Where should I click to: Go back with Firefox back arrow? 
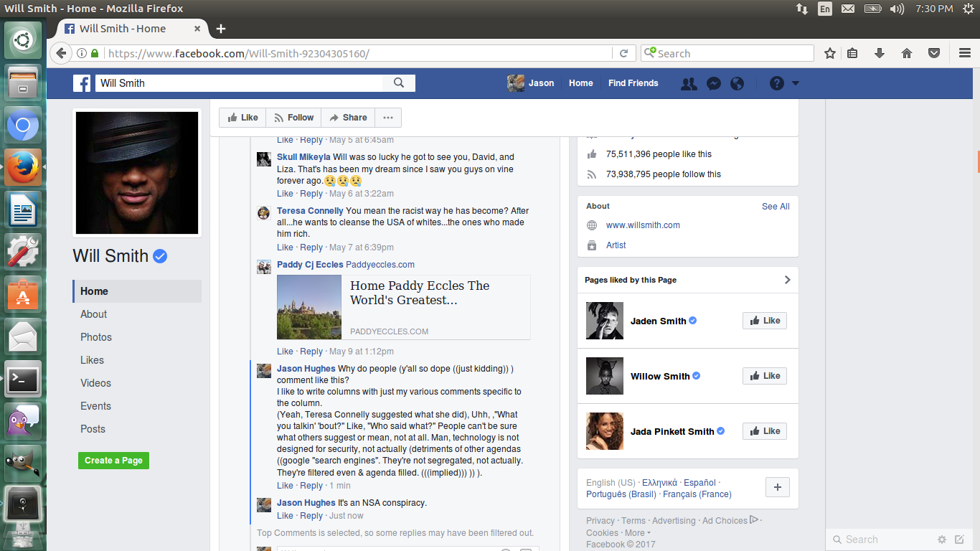(61, 53)
